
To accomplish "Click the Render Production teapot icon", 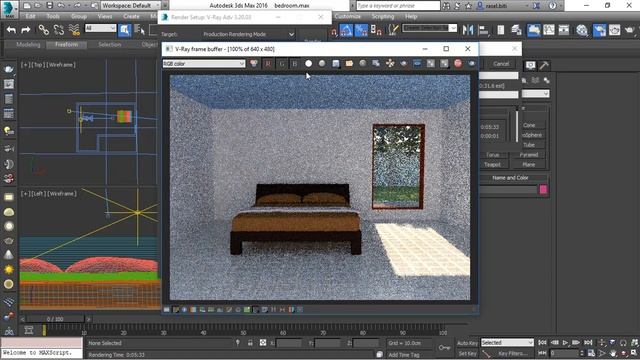I will [x=630, y=30].
